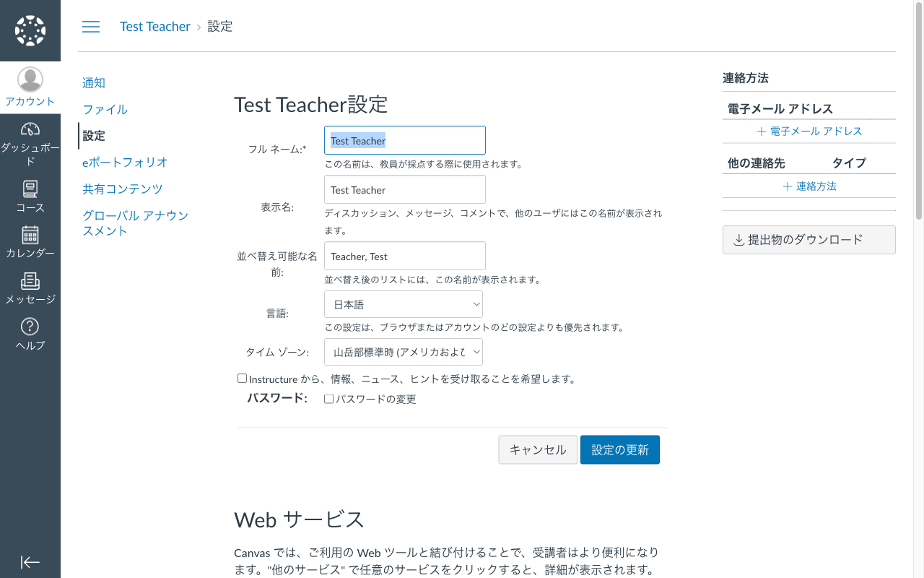Click the 設定の更新 button
The image size is (924, 578).
tap(619, 449)
